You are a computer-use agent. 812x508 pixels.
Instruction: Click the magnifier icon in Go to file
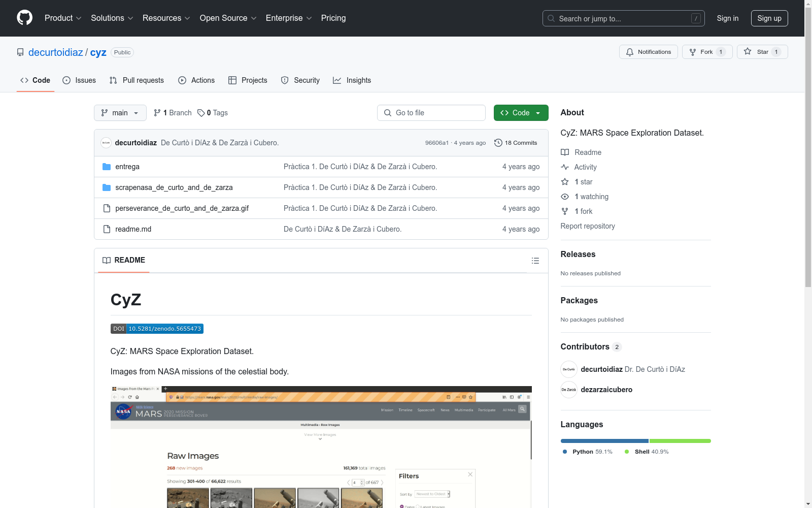click(x=388, y=113)
